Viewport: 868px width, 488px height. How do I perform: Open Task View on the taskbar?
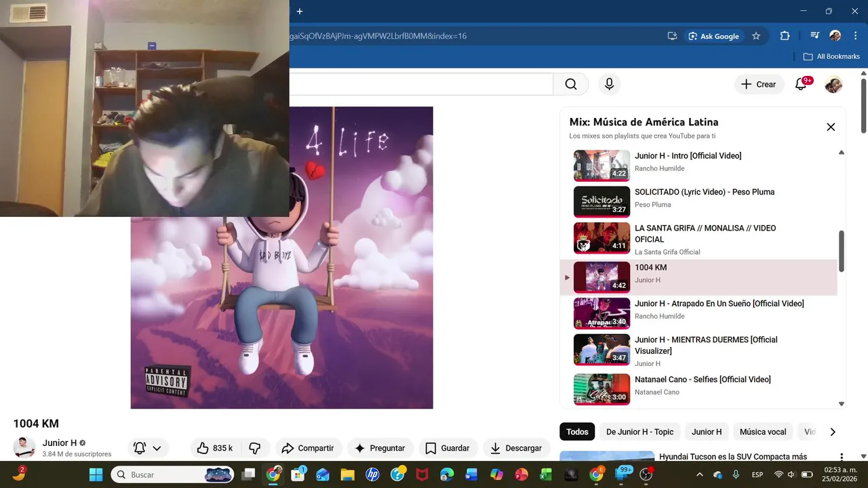[249, 474]
